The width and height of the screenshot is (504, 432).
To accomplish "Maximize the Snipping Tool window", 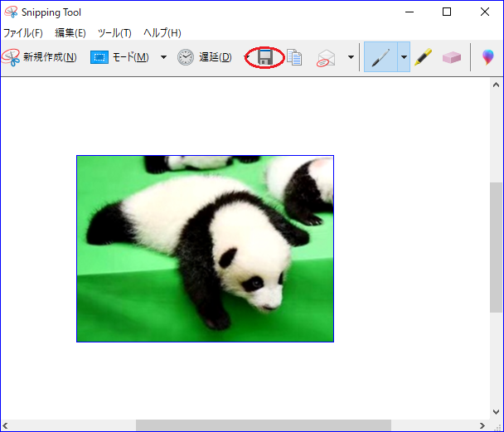I will [x=447, y=12].
